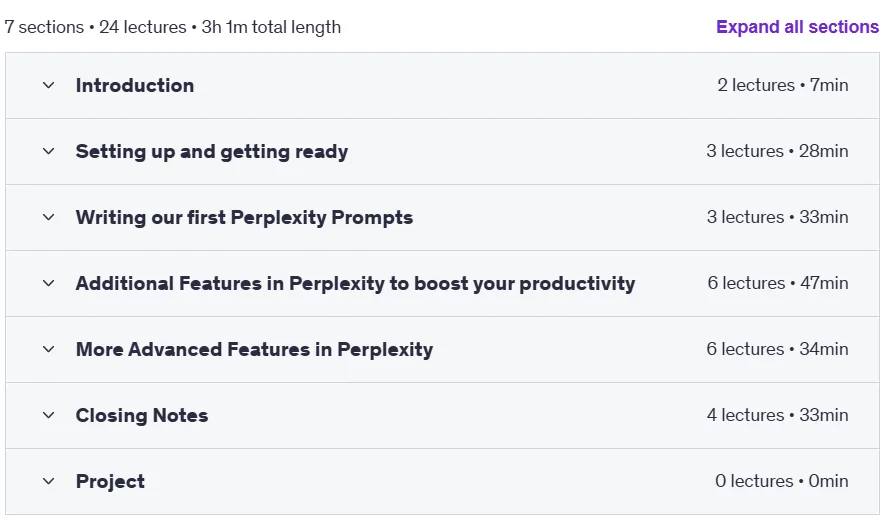Viewport: 885px width, 520px height.
Task: Click the 7 sections course summary text
Action: pyautogui.click(x=172, y=27)
